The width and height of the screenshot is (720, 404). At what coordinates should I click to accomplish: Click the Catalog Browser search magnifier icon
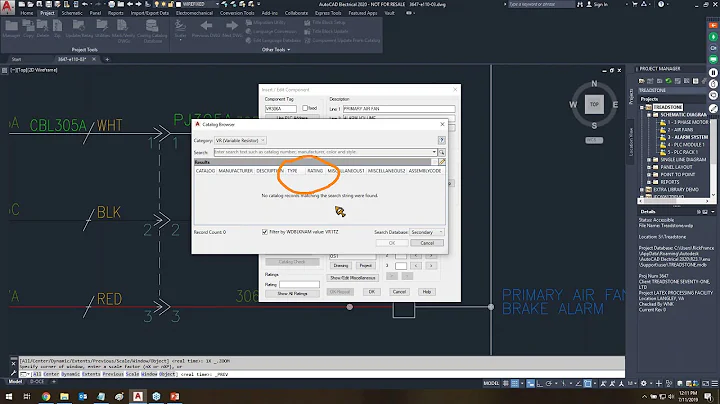tap(441, 152)
